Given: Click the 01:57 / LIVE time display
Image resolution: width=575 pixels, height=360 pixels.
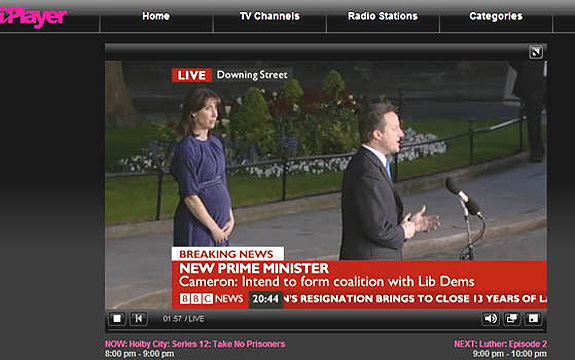Looking at the screenshot, I should coord(183,319).
